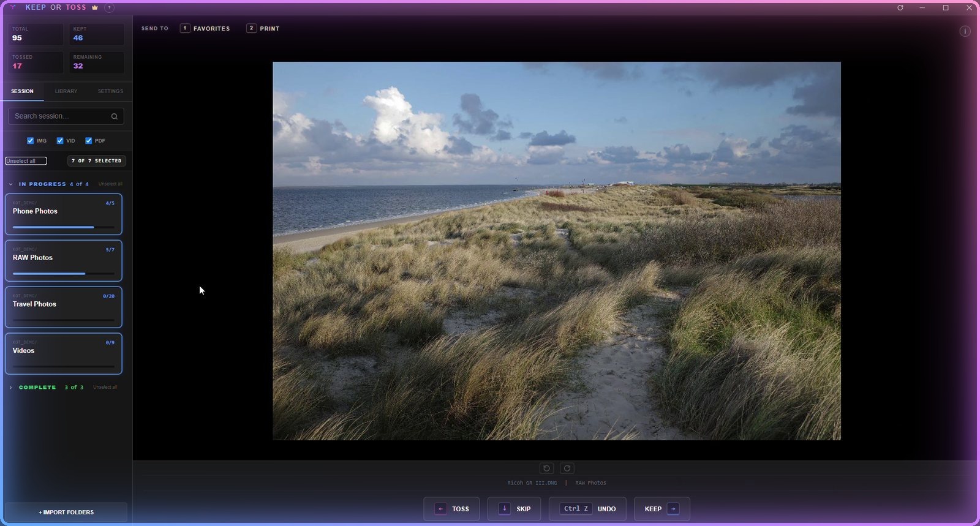
Task: Toss the current photo
Action: 451,509
